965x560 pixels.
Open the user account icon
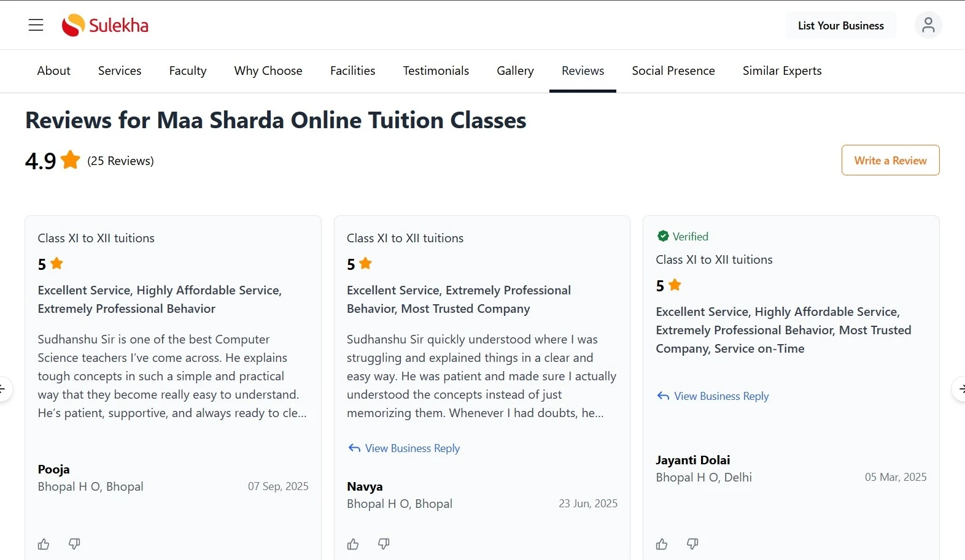pos(928,25)
